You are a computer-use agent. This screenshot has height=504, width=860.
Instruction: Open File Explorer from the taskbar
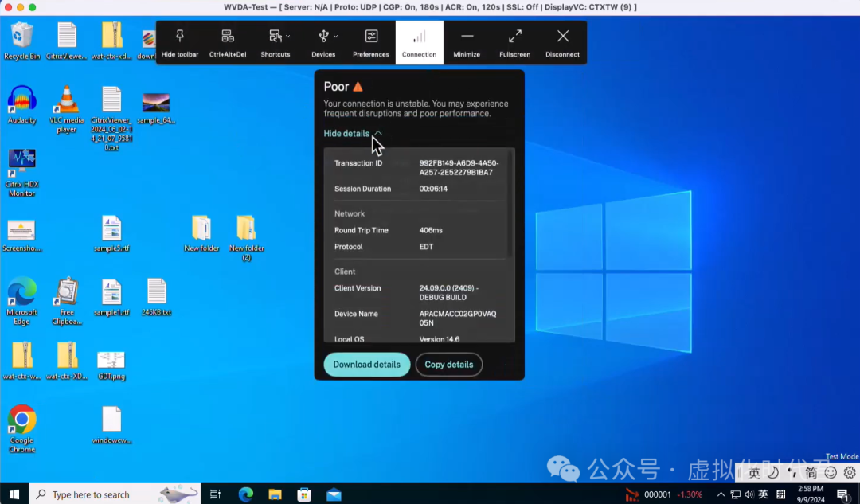(275, 494)
